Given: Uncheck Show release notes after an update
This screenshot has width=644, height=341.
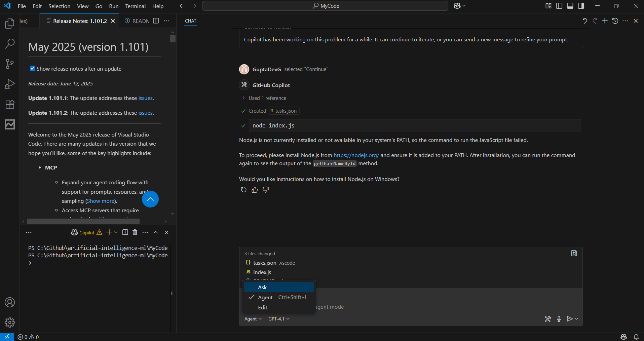Looking at the screenshot, I should tap(32, 68).
